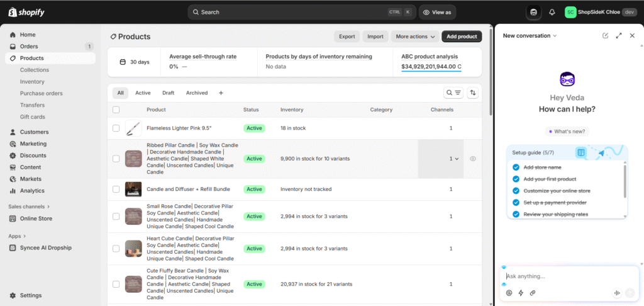Focus the top Search field
The height and width of the screenshot is (306, 644).
point(302,13)
